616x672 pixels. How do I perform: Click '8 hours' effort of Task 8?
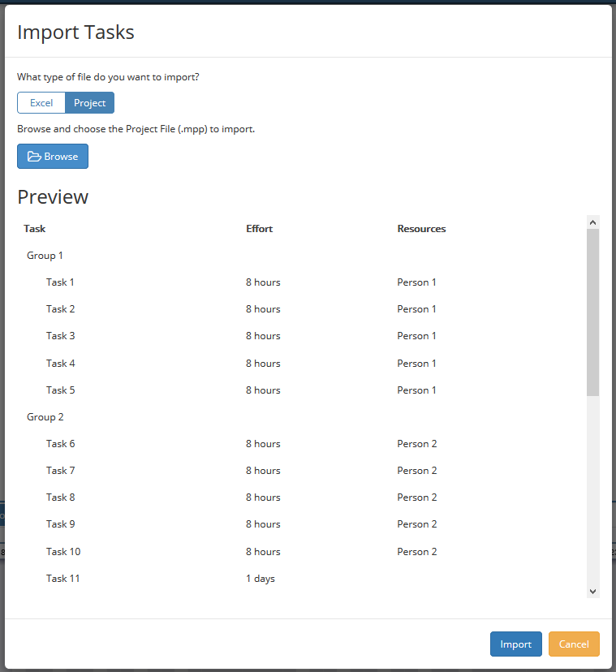(263, 498)
